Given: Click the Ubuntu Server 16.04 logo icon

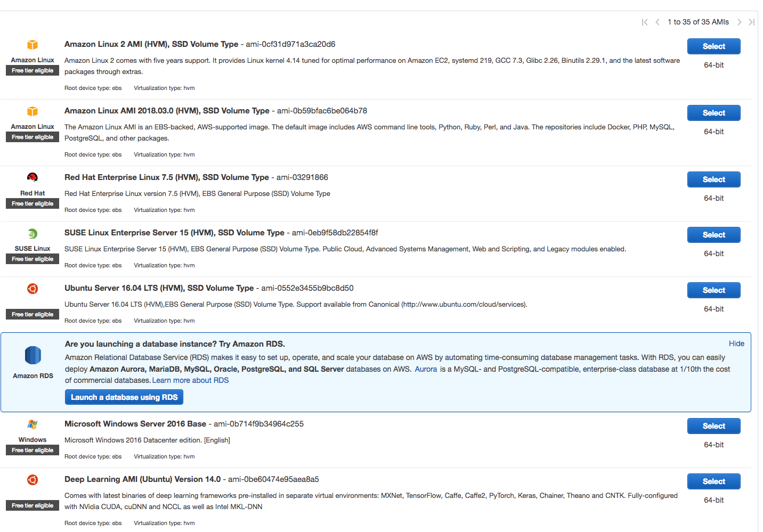Looking at the screenshot, I should click(x=33, y=289).
